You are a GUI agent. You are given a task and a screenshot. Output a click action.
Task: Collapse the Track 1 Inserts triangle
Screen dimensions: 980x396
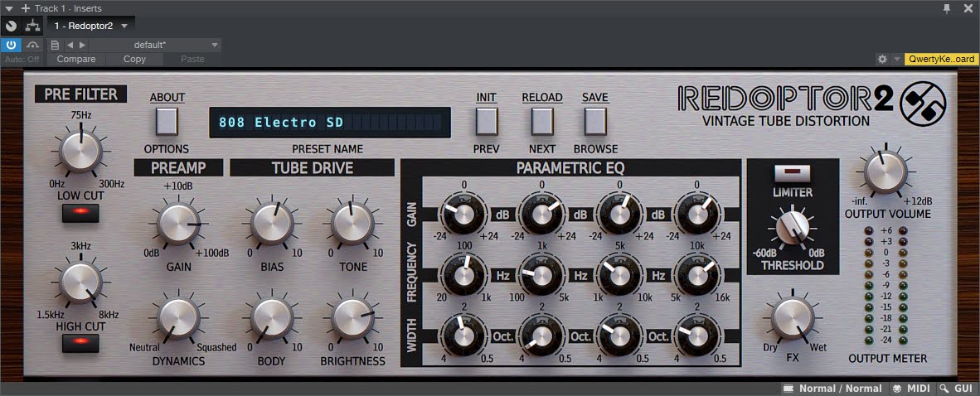[x=9, y=9]
